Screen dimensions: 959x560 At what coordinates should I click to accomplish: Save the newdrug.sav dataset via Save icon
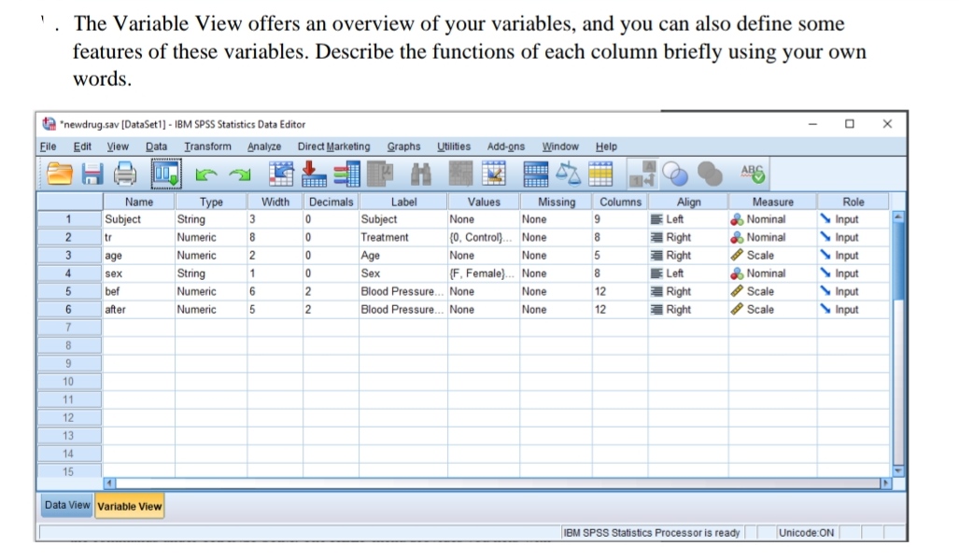(x=91, y=174)
